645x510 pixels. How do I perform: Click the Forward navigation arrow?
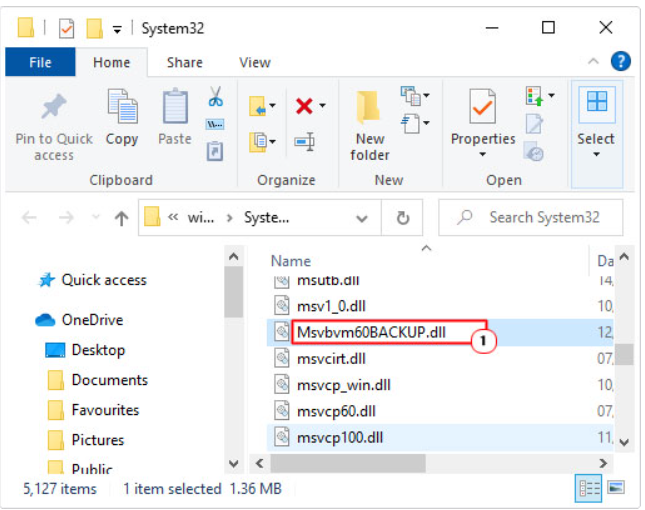pyautogui.click(x=66, y=217)
